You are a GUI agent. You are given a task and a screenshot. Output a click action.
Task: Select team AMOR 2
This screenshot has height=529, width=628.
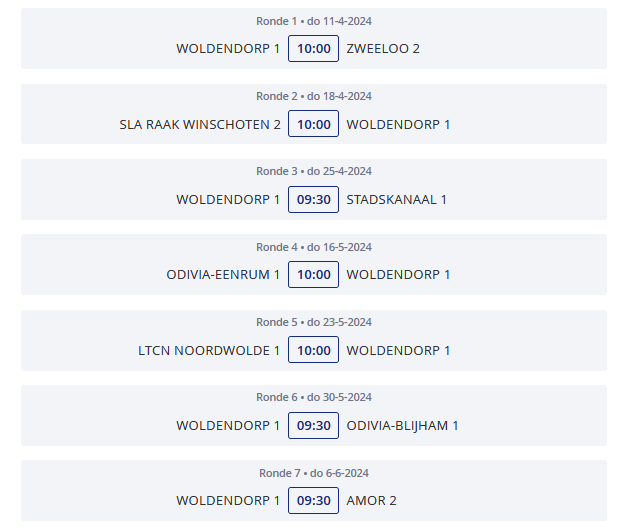371,501
